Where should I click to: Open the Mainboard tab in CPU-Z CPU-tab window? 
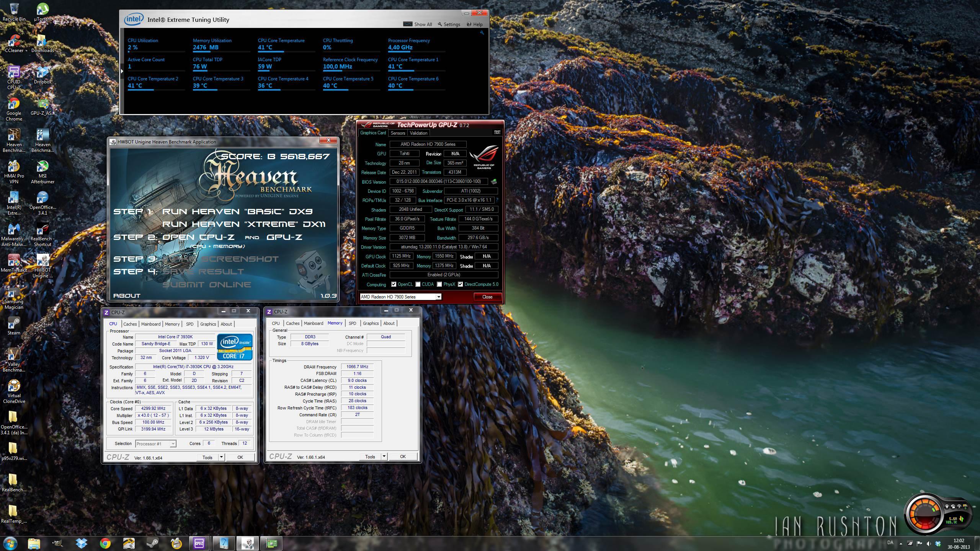[x=151, y=324]
